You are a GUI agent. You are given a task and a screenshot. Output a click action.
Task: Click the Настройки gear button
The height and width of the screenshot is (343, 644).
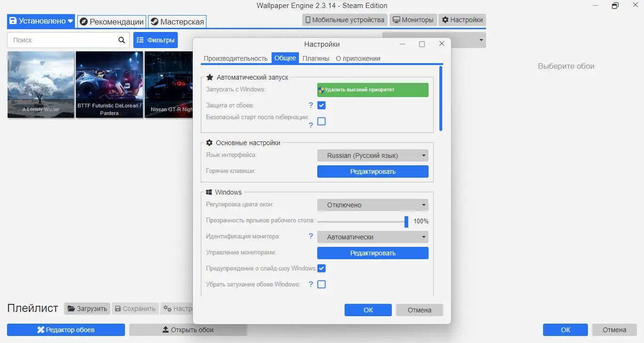point(462,20)
